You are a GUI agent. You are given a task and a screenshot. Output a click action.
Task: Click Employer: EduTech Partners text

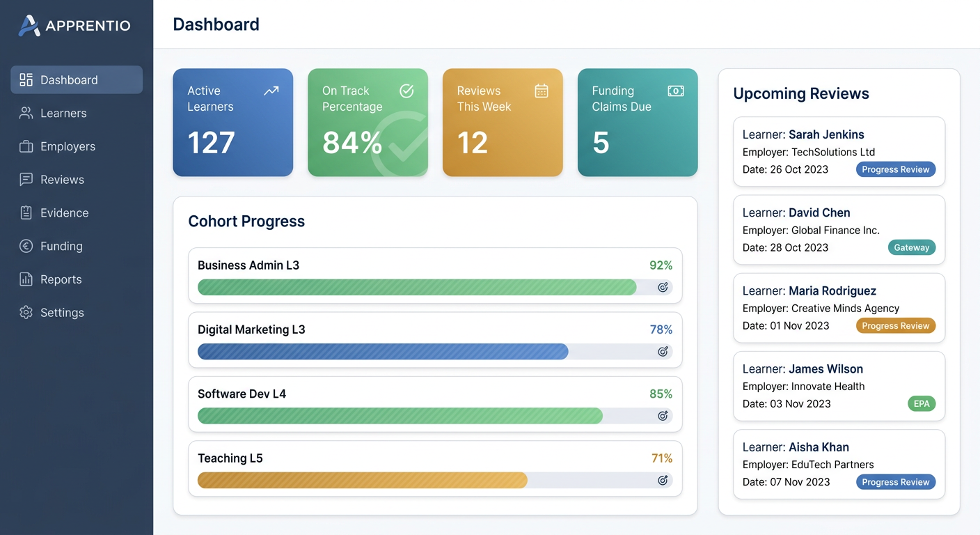tap(808, 465)
